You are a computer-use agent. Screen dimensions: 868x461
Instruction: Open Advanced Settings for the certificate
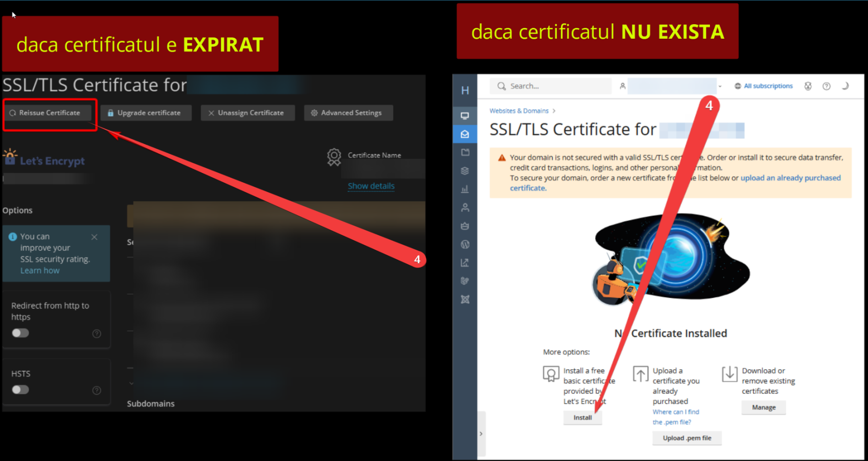(x=348, y=113)
